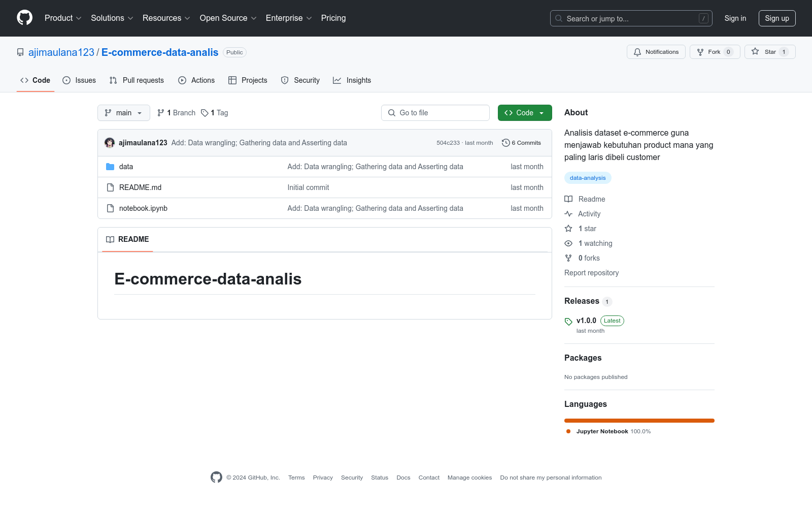Click the Go to file search box
The width and height of the screenshot is (812, 508).
pyautogui.click(x=435, y=113)
